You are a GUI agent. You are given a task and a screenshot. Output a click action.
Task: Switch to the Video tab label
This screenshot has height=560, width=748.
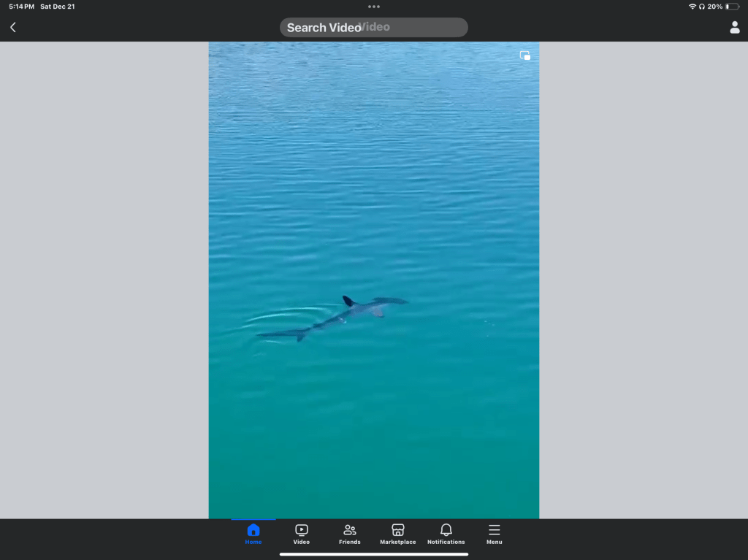click(302, 542)
